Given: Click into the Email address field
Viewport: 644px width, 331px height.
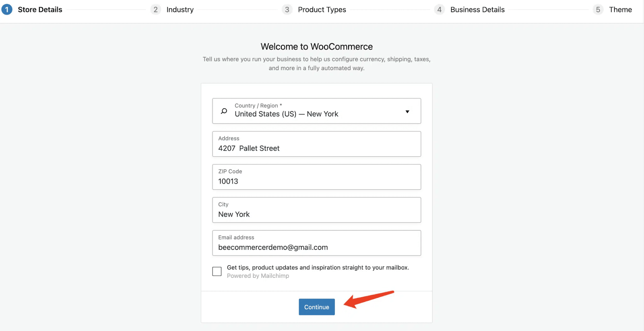Looking at the screenshot, I should (x=317, y=243).
